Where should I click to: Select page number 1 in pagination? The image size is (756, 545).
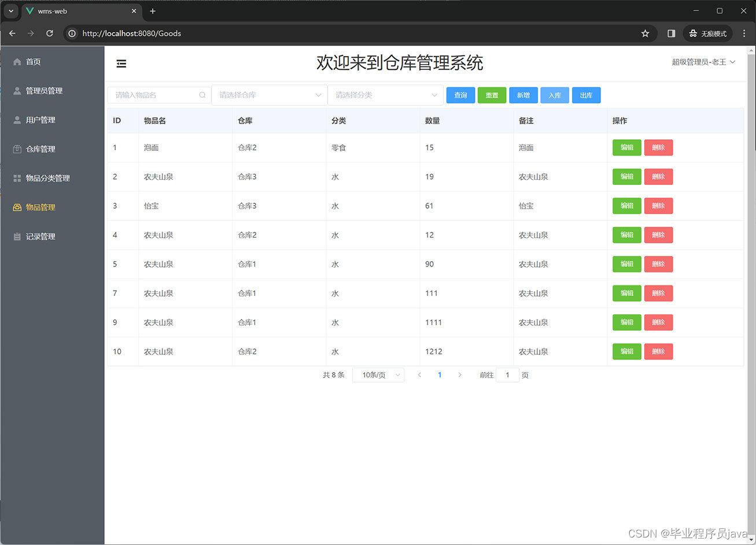[x=440, y=375]
